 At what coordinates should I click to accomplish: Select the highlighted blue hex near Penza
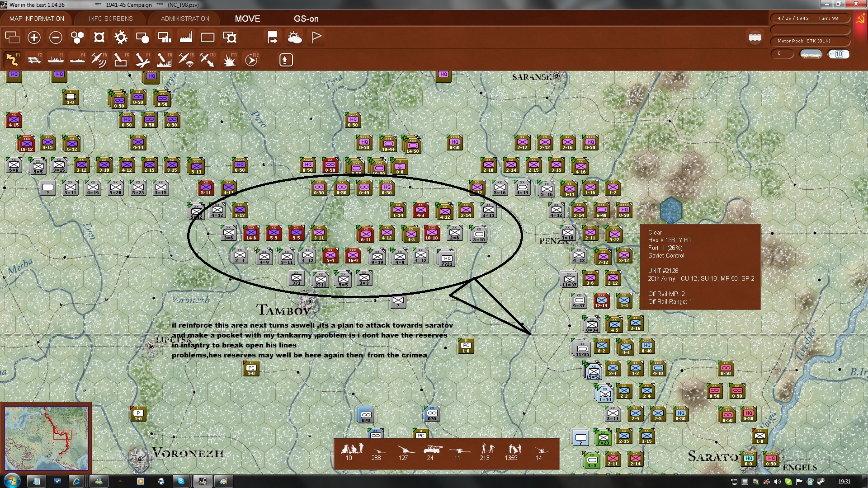[x=670, y=210]
